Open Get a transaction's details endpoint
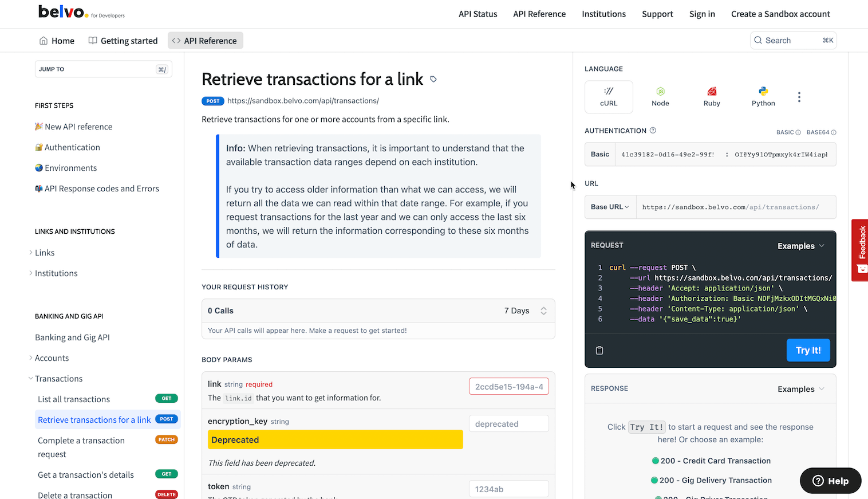The height and width of the screenshot is (499, 868). click(108, 475)
